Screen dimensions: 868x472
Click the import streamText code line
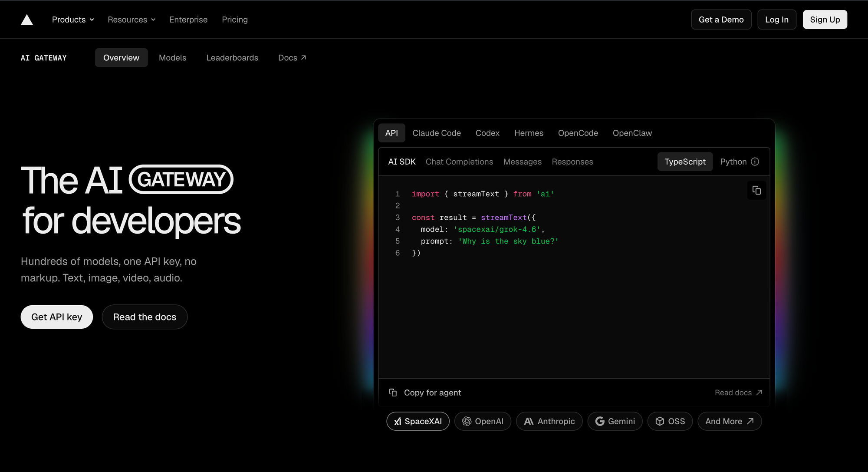pyautogui.click(x=483, y=194)
